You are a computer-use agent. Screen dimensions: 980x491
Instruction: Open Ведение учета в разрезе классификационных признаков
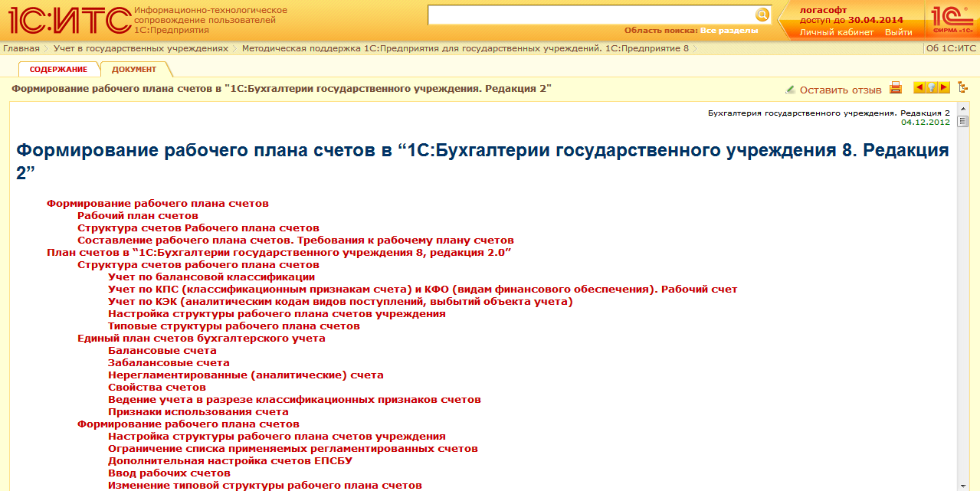coord(294,400)
